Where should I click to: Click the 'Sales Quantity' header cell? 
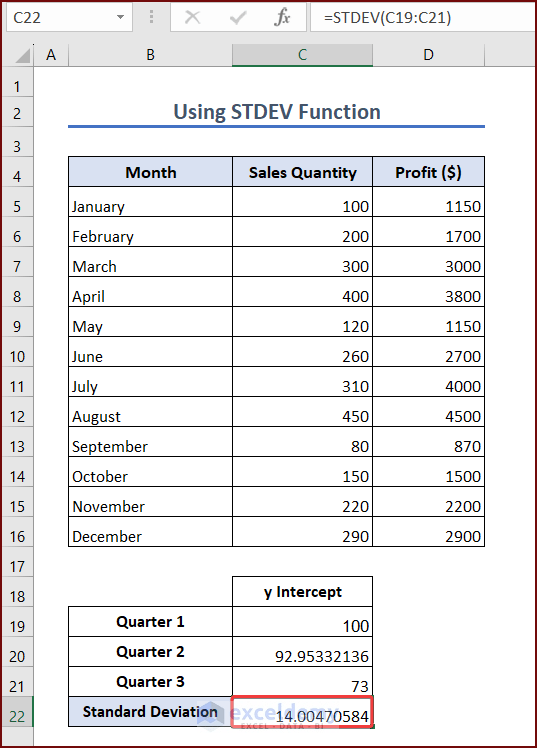coord(302,172)
